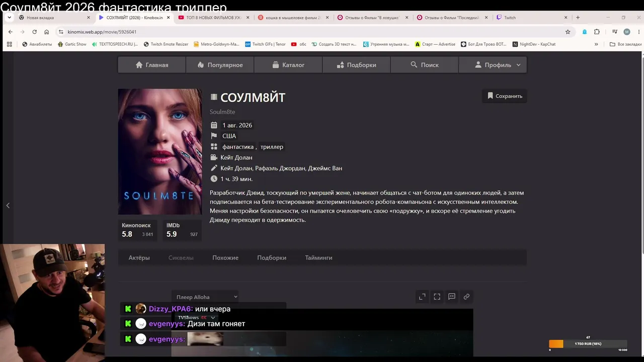Open the Авиабилеты bookmark
This screenshot has height=362, width=644.
(37, 44)
